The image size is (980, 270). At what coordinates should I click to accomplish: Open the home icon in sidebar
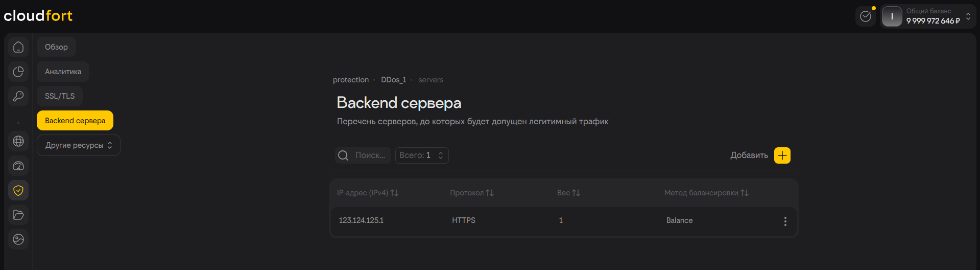pos(18,47)
